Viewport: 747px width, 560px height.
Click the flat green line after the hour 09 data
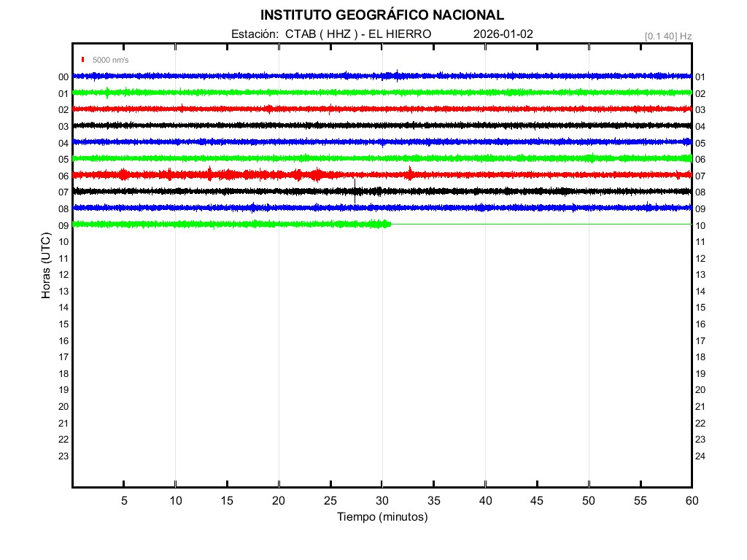click(540, 224)
